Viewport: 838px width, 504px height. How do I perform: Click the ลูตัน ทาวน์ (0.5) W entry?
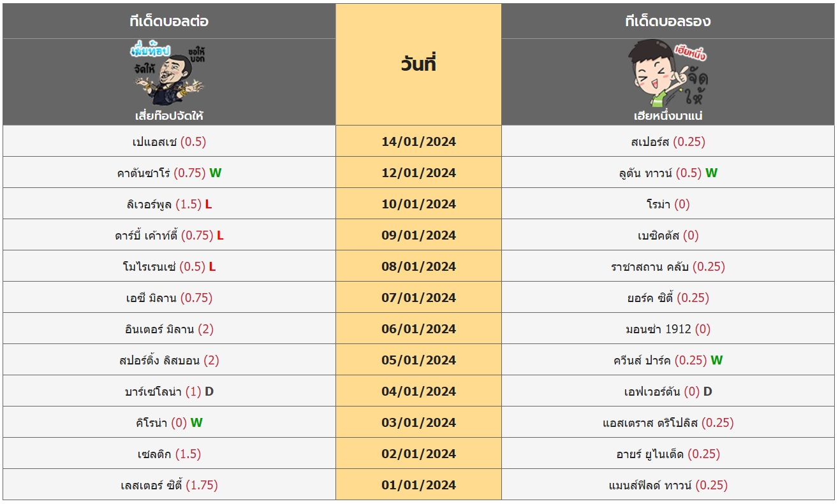click(x=668, y=173)
